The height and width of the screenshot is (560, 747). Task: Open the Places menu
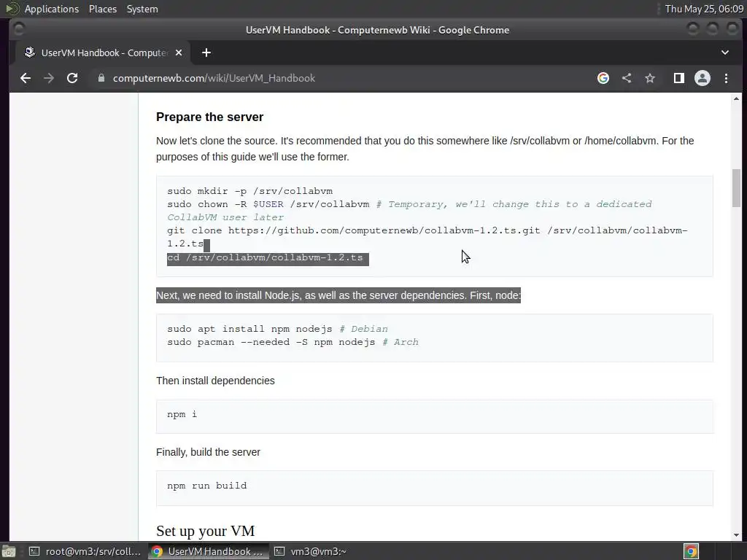[103, 9]
